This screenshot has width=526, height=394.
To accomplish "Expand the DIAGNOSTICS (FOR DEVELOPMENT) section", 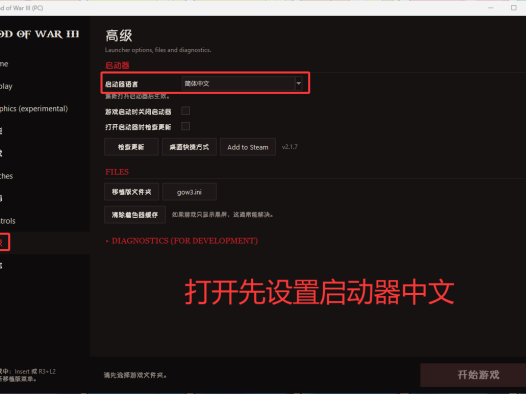I will [x=181, y=241].
